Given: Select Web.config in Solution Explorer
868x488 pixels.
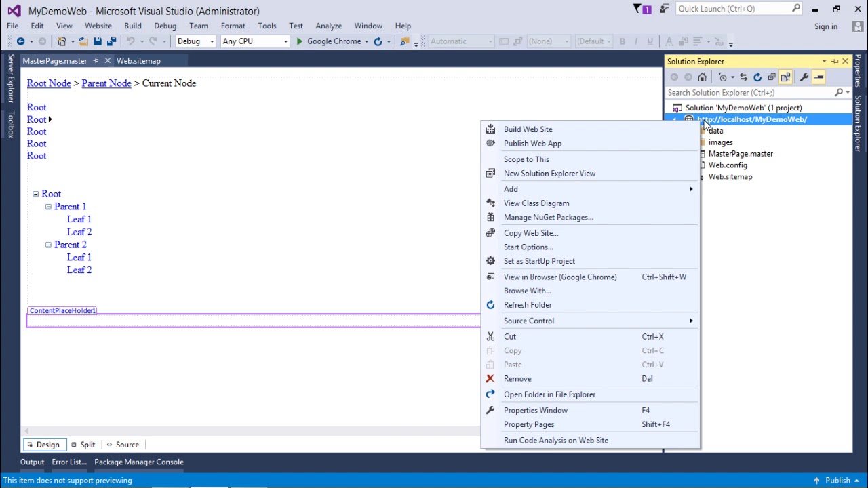Looking at the screenshot, I should 728,165.
